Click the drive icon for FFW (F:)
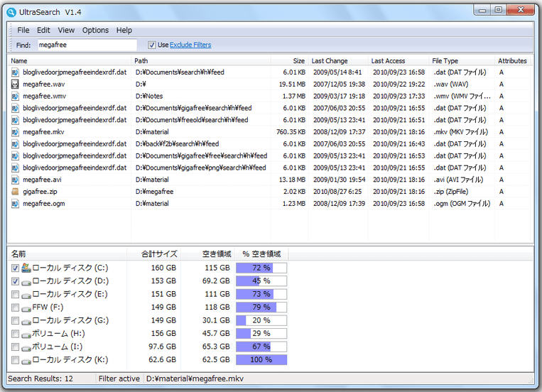The height and width of the screenshot is (392, 542). 26,308
